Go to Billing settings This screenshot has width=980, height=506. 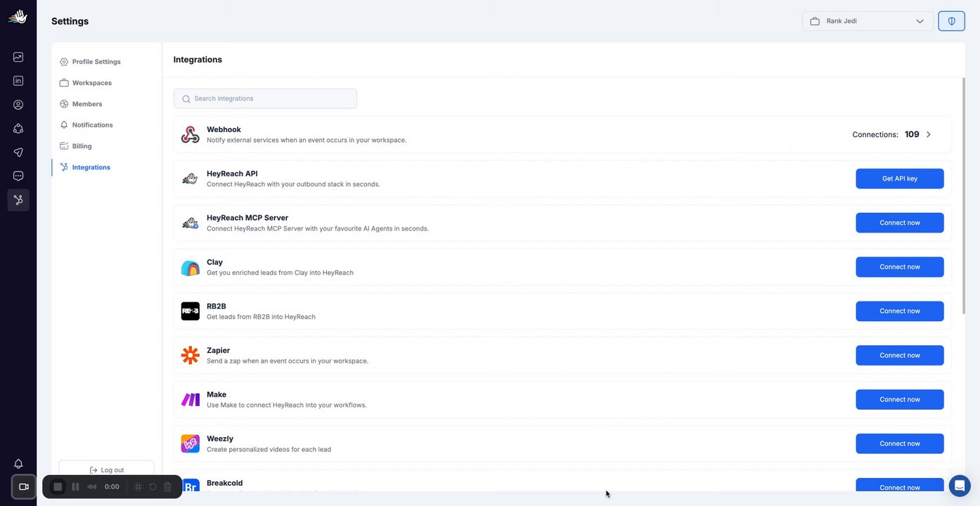(82, 146)
